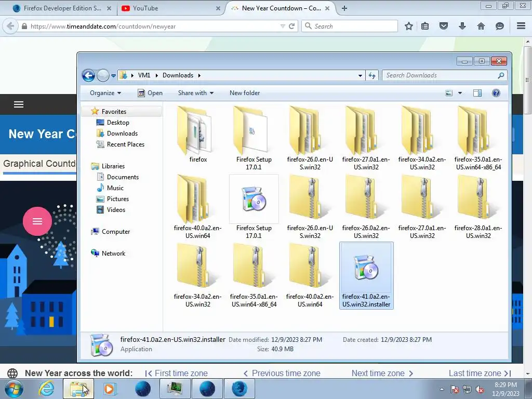Bookmark this page with Firefox star icon
The width and height of the screenshot is (532, 399).
pyautogui.click(x=409, y=26)
